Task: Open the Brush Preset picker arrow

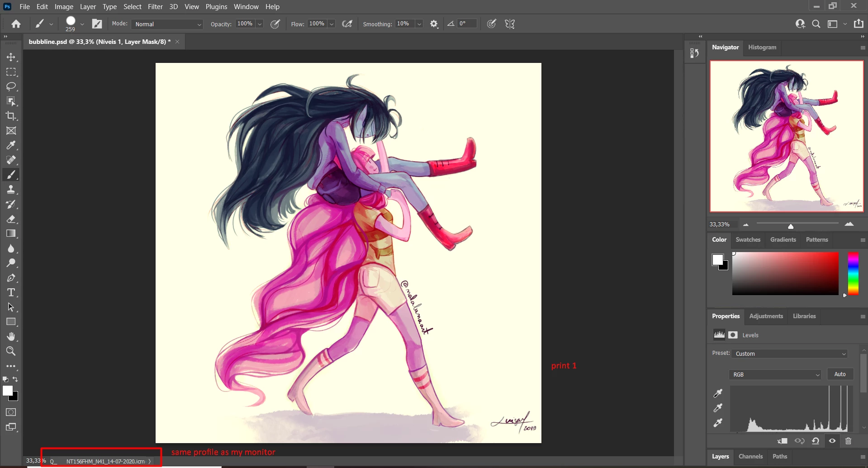Action: click(x=82, y=24)
